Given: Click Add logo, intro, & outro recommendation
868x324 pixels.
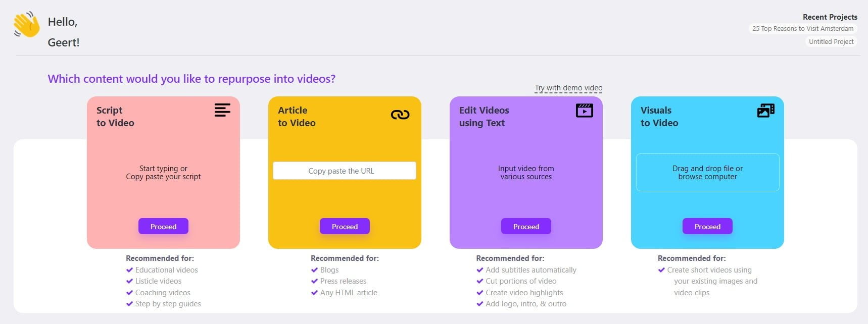Looking at the screenshot, I should pos(521,304).
